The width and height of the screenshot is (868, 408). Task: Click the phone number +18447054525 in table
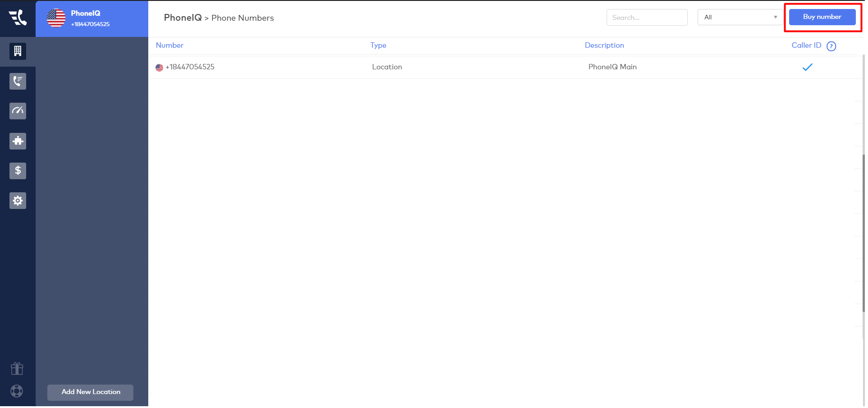pos(190,67)
